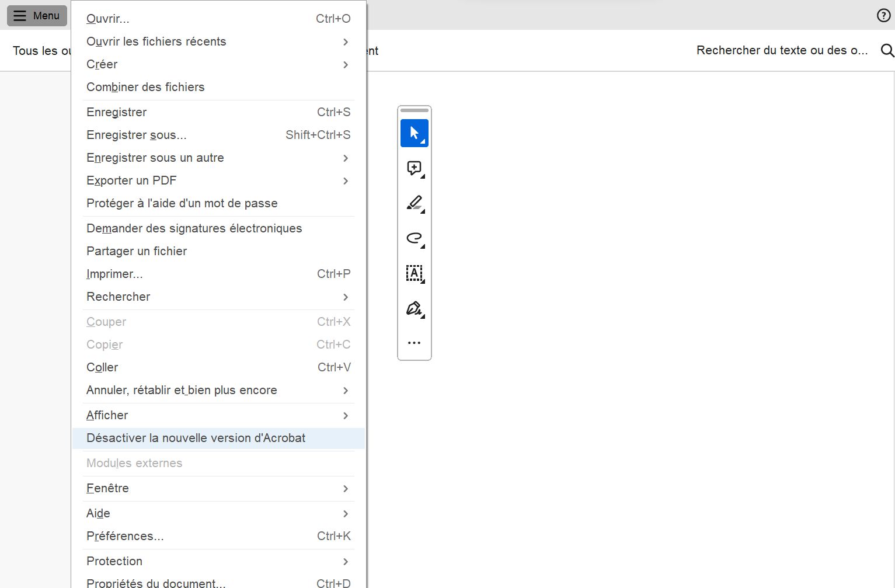Open the Add comment tool
Image resolution: width=895 pixels, height=588 pixels.
point(414,168)
